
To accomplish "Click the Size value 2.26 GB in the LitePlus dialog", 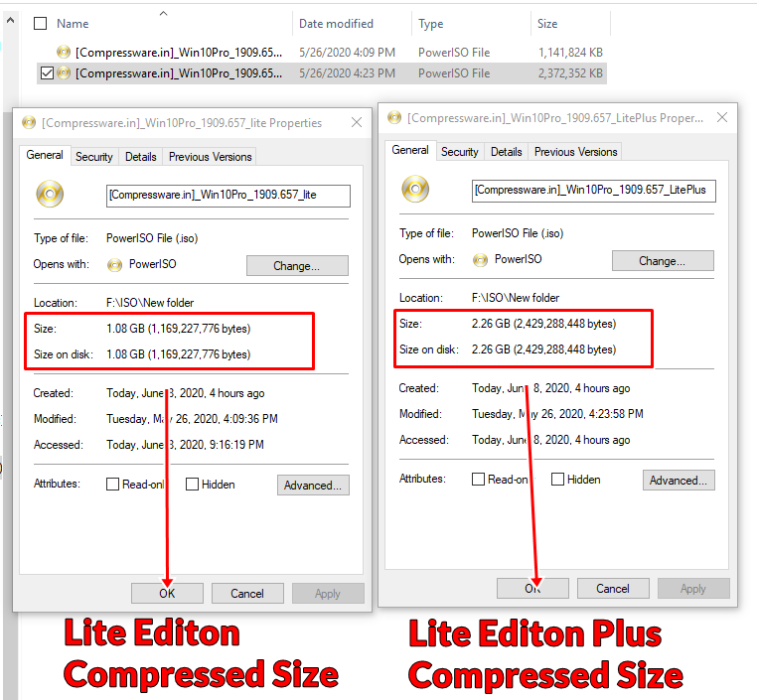I will [543, 324].
